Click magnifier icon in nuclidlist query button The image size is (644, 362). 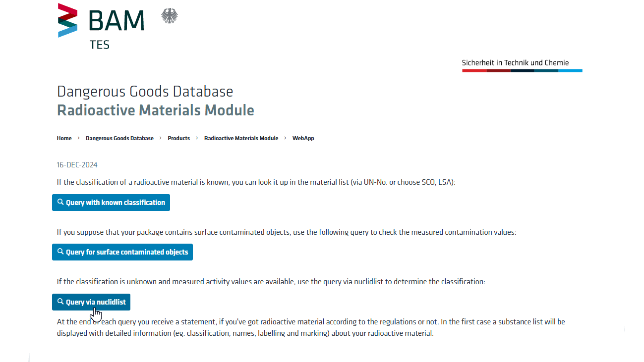60,302
